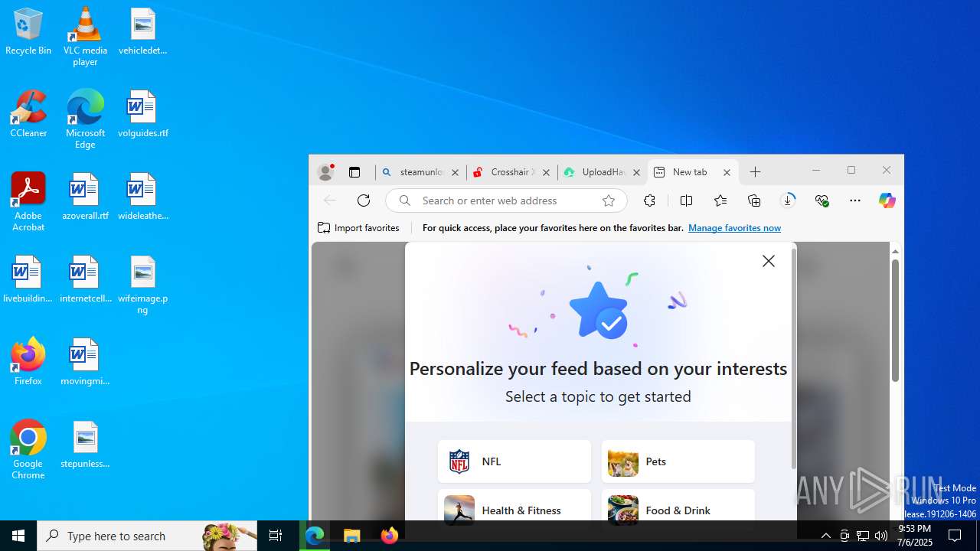Select Adobe Acrobat desktop icon
Image resolution: width=980 pixels, height=551 pixels.
click(x=28, y=202)
